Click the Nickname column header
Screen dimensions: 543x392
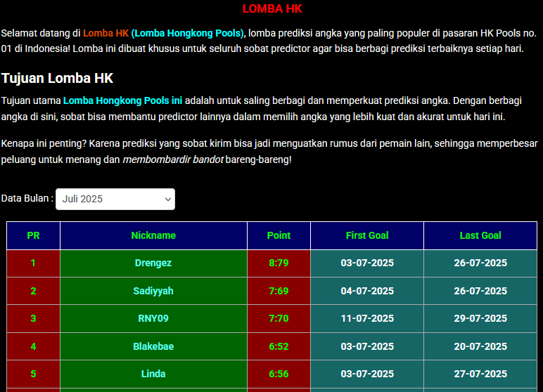pyautogui.click(x=153, y=235)
